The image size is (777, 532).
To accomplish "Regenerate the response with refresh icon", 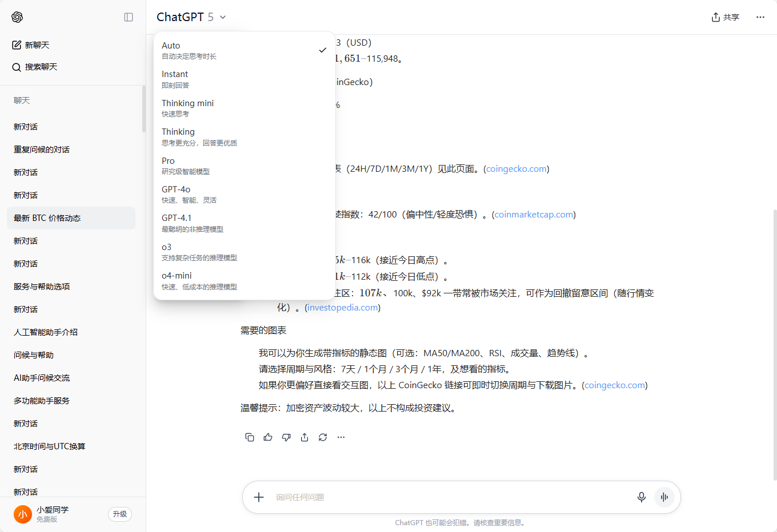I will (323, 437).
